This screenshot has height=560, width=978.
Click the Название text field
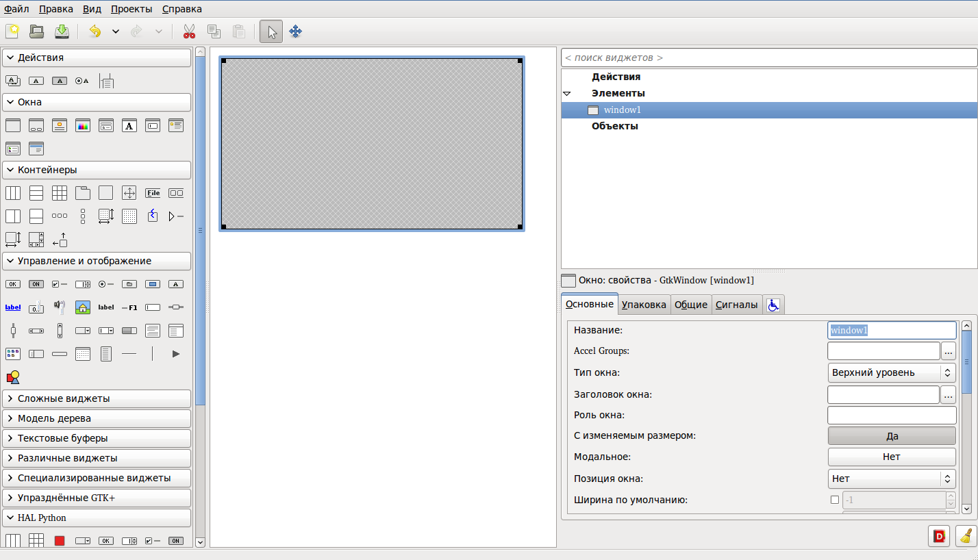click(892, 330)
